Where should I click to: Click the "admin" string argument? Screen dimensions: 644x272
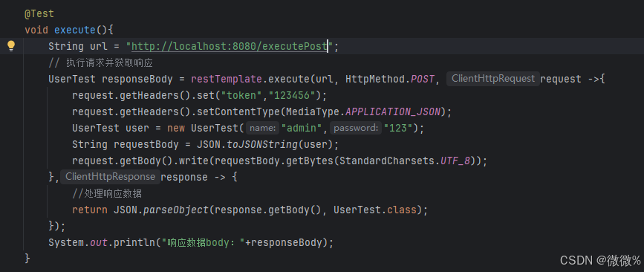pos(302,128)
